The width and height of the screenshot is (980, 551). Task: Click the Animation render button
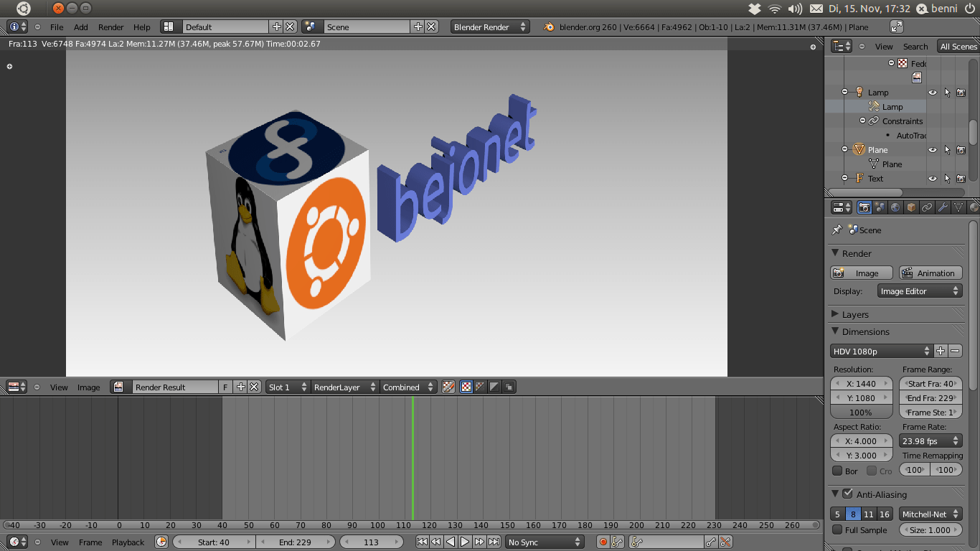coord(930,273)
